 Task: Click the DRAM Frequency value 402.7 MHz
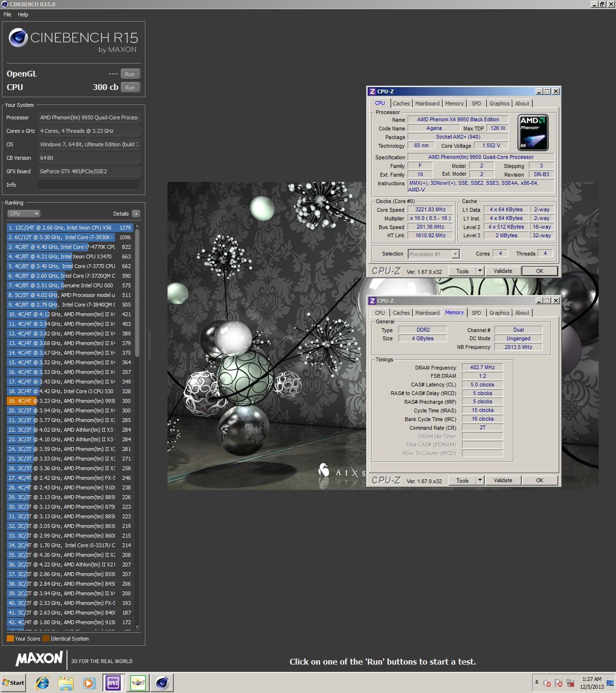[482, 367]
